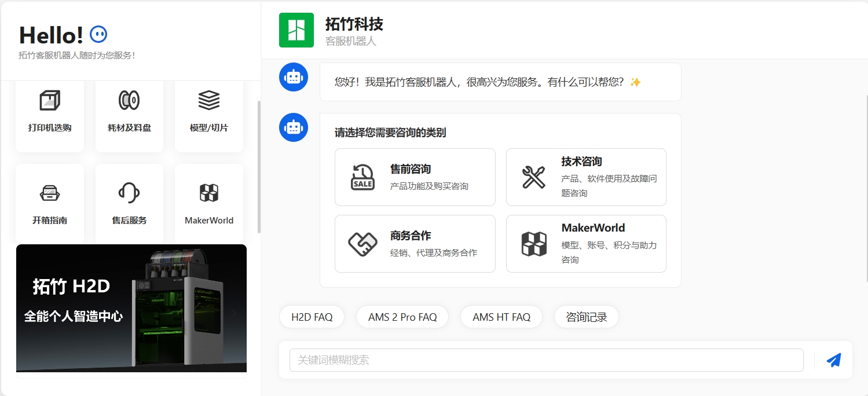The image size is (868, 396).
Task: Click the 全能个人智造中心 banner text
Action: click(x=74, y=316)
